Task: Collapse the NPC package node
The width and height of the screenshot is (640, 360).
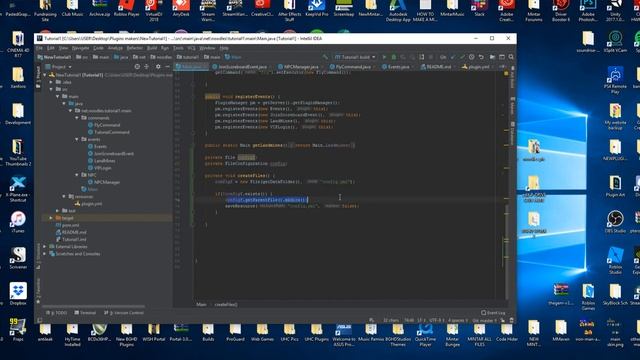Action: (77, 175)
